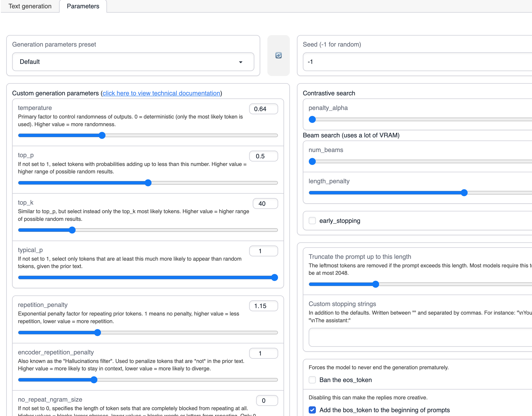Click the repetition_penalty value field 1.15
Screen dimensions: 532x416
point(264,306)
